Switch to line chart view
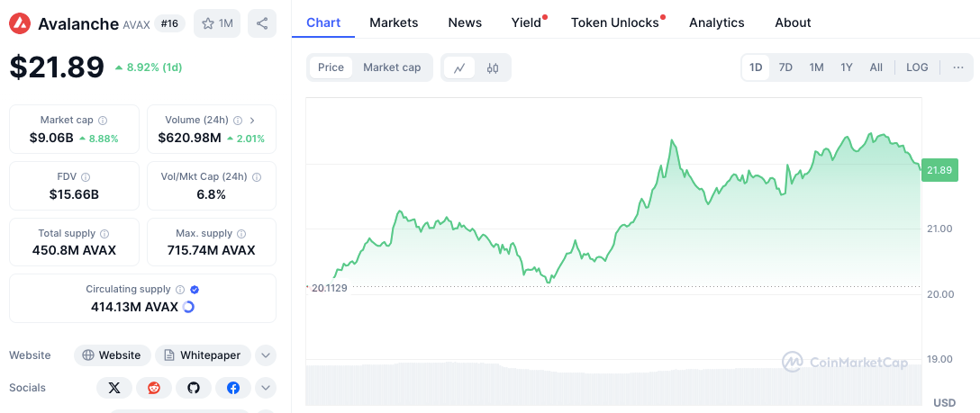Image resolution: width=980 pixels, height=413 pixels. [x=459, y=68]
